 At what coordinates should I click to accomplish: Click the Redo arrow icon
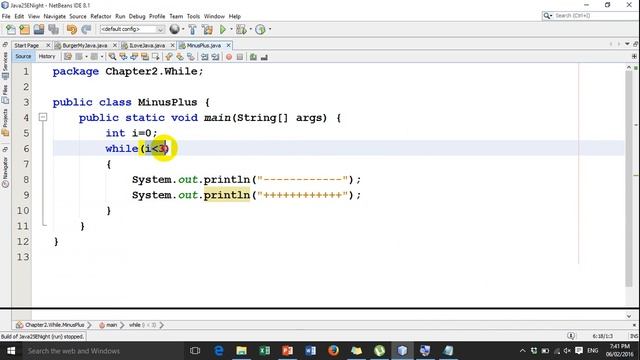pyautogui.click(x=86, y=29)
